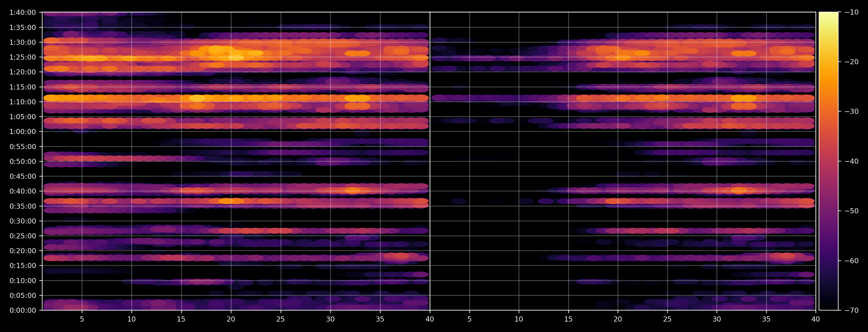Select x-axis label 10 under the right heatmap
The image size is (868, 332).
[x=519, y=319]
